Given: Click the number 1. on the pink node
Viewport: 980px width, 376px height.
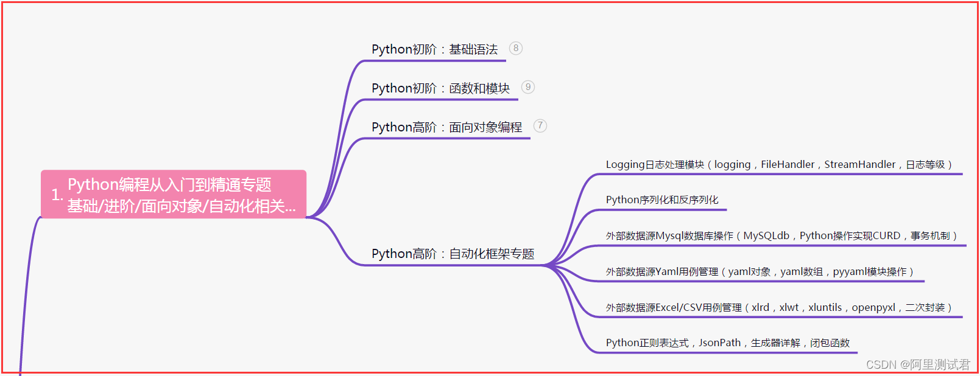Looking at the screenshot, I should 57,195.
